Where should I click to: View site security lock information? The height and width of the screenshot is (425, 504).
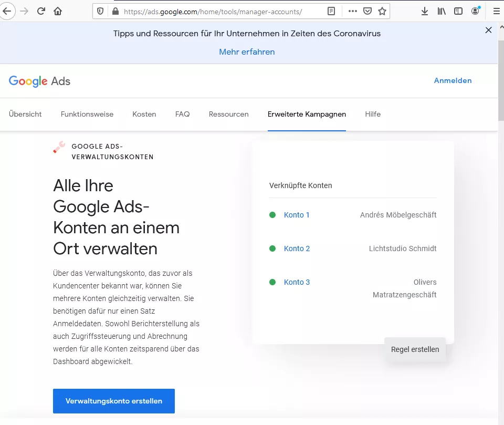click(115, 12)
